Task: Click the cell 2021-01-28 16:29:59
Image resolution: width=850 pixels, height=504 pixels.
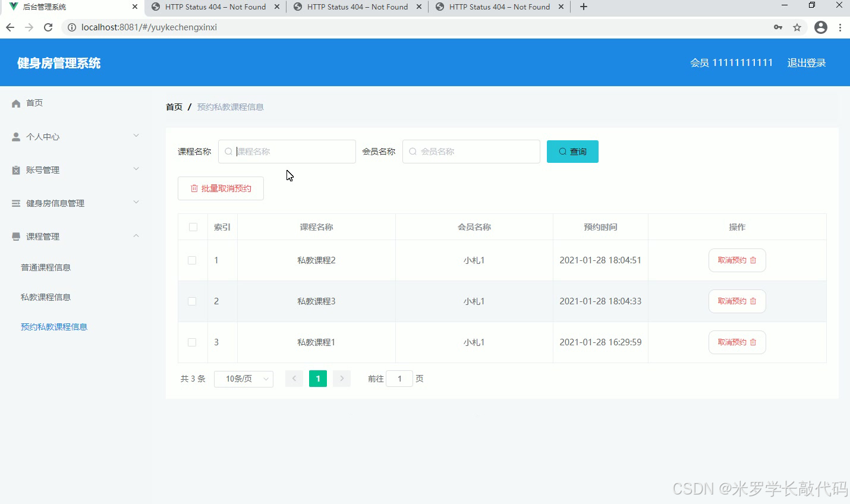Action: 600,342
